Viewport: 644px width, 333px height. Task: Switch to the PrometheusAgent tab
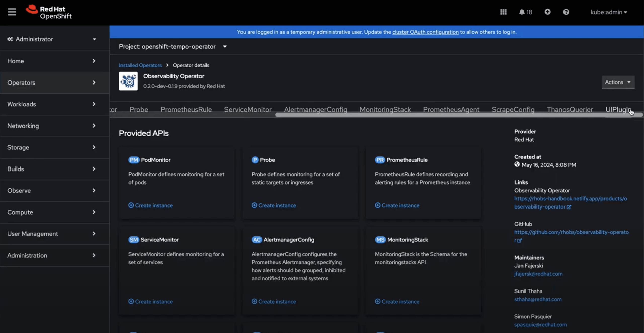(451, 109)
